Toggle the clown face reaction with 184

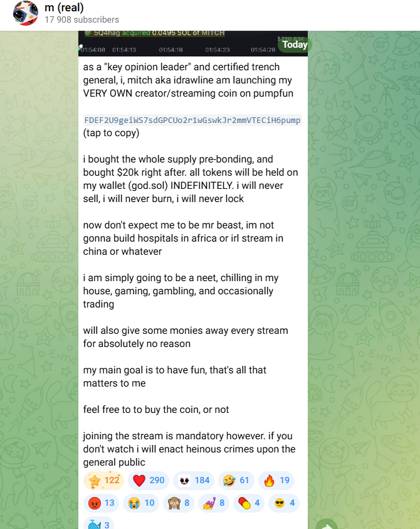(x=194, y=480)
